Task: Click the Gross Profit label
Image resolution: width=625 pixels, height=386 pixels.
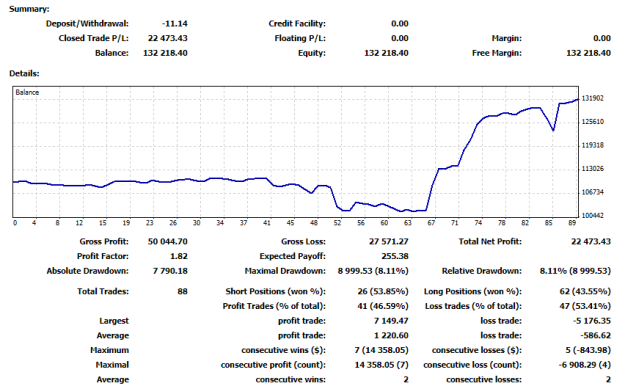Action: point(104,242)
